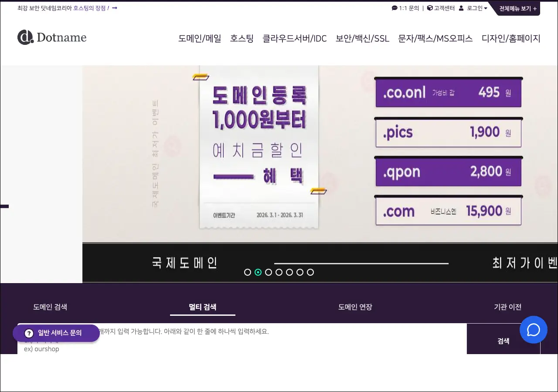Expand the 로그인 dropdown
558x392 pixels.
pos(473,8)
